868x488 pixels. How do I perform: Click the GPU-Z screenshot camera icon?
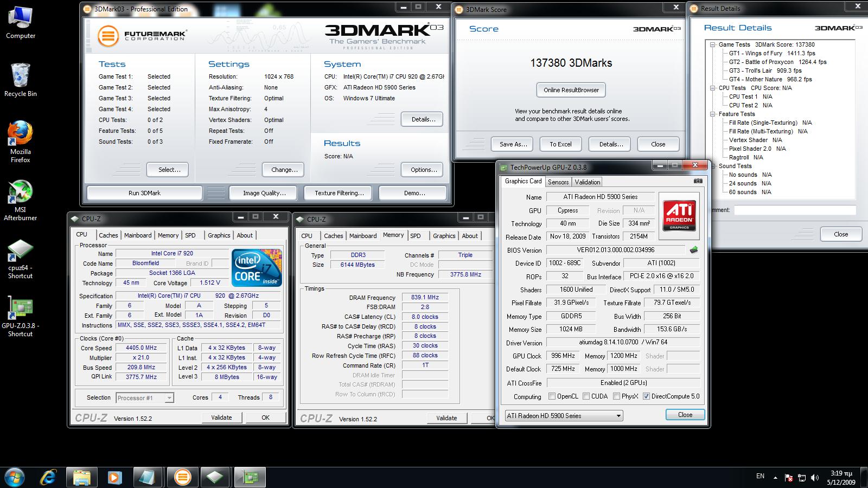[x=698, y=181]
